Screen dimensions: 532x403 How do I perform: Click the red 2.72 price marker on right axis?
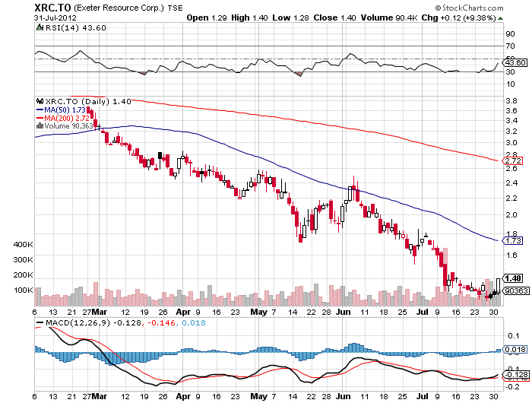pyautogui.click(x=513, y=161)
